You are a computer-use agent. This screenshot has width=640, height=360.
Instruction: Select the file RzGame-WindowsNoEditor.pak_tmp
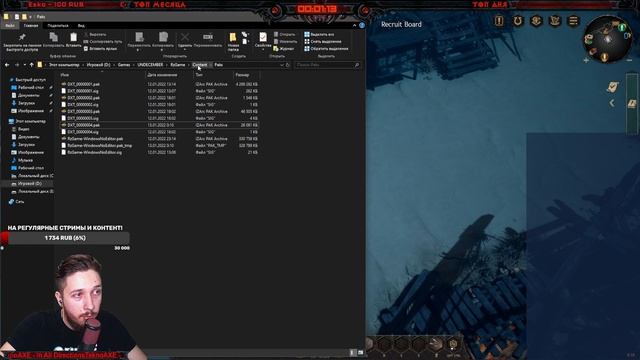pyautogui.click(x=100, y=146)
